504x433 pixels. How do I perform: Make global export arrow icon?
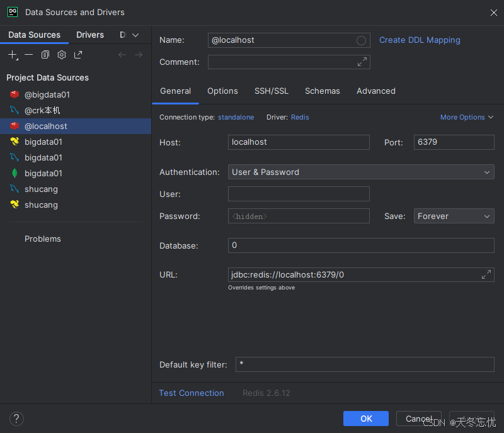pos(78,55)
